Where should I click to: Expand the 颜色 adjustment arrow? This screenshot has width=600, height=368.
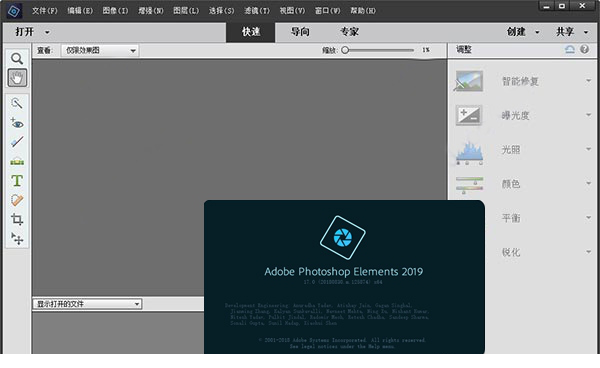click(588, 183)
